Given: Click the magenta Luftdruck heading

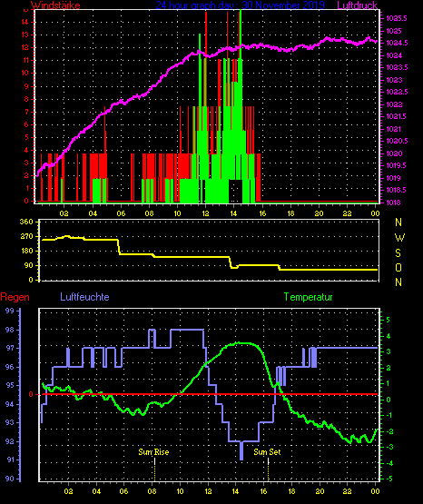Looking at the screenshot, I should point(357,5).
